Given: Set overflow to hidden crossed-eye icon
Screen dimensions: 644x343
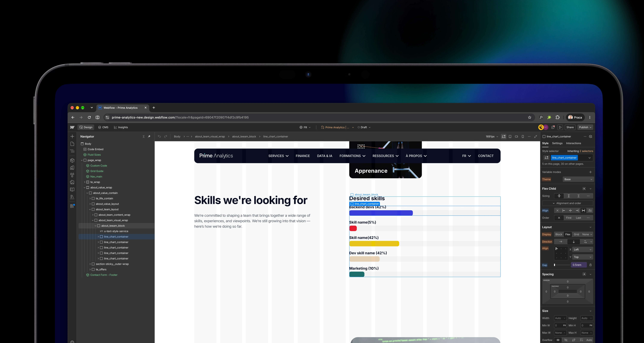Looking at the screenshot, I should (566, 340).
